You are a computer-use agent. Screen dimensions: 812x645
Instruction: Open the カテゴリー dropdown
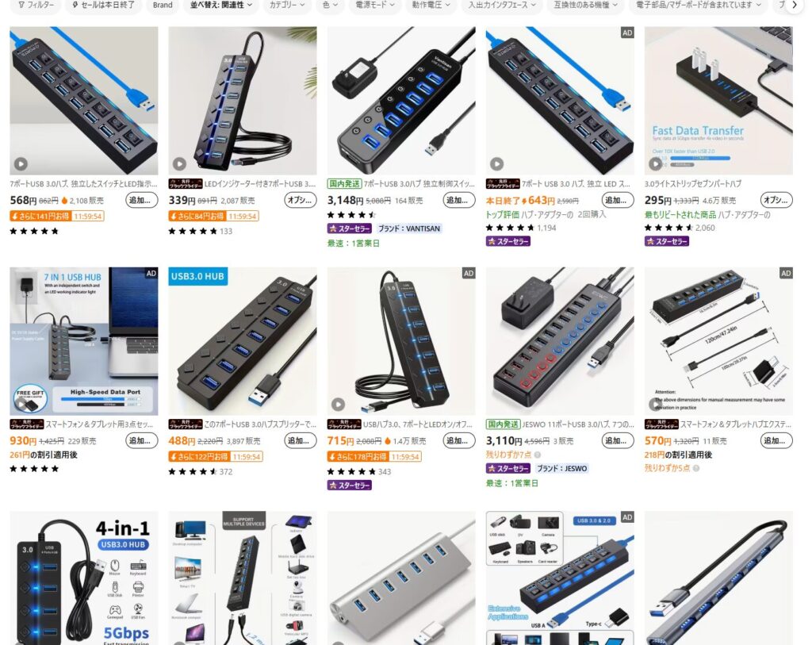click(x=286, y=6)
